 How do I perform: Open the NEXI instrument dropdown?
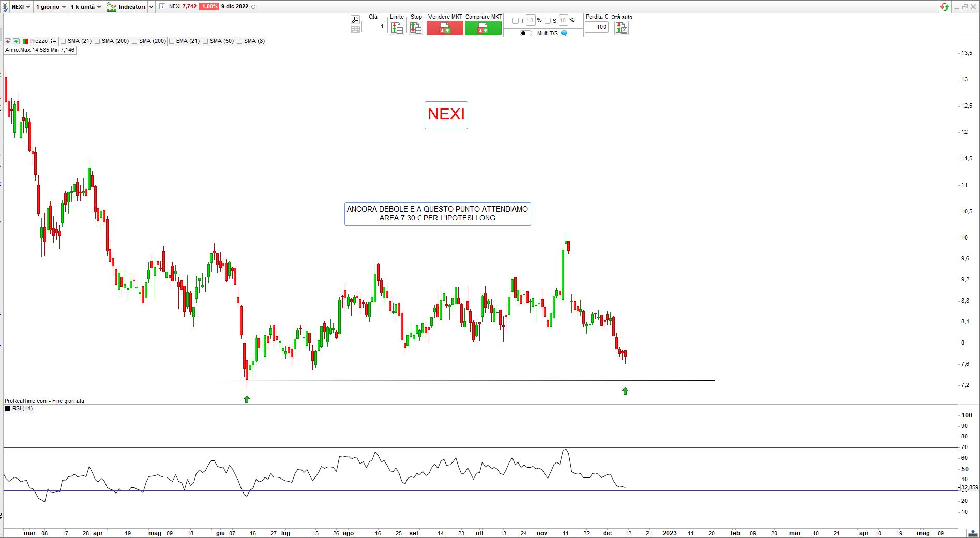21,7
